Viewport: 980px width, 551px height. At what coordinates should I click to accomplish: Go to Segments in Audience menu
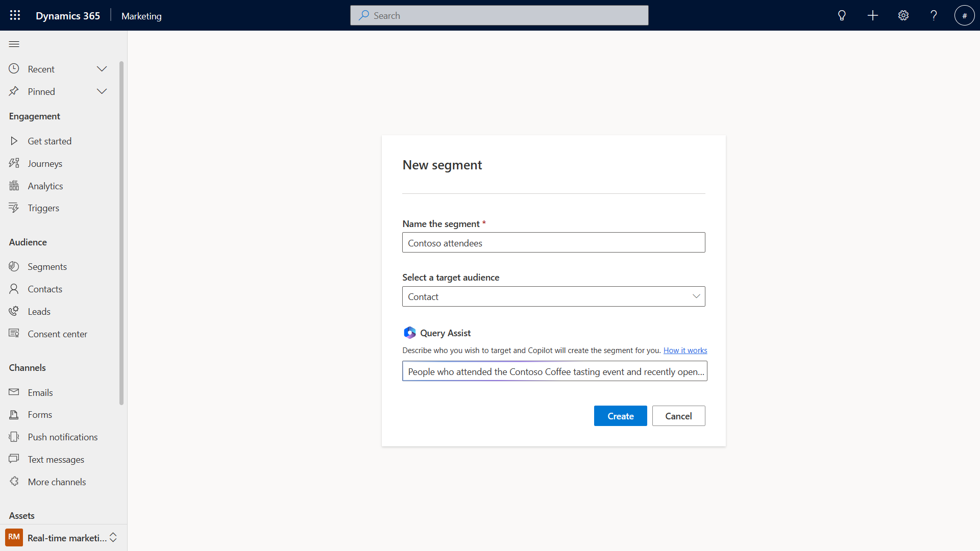(x=47, y=266)
